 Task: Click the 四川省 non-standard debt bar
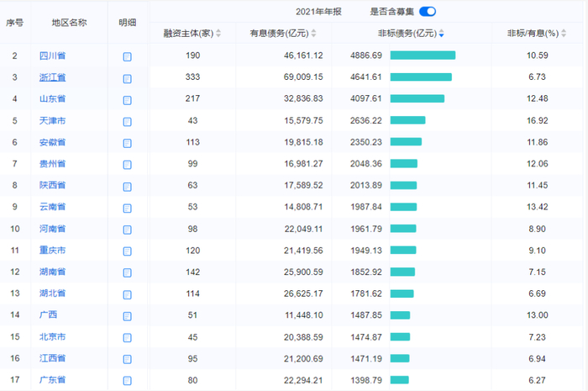point(423,55)
